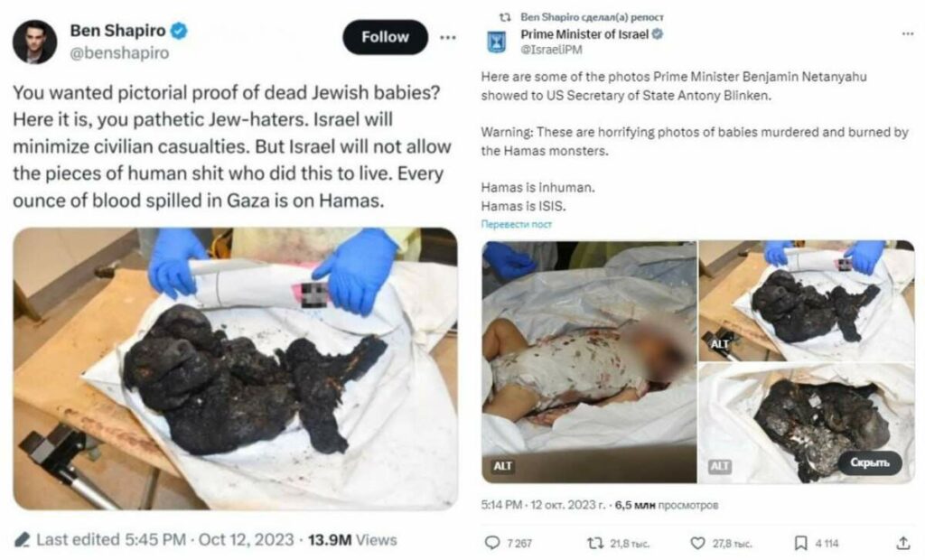This screenshot has height=560, width=925.
Task: Click the retweet icon with 21,8 тыс.
Action: tap(594, 543)
